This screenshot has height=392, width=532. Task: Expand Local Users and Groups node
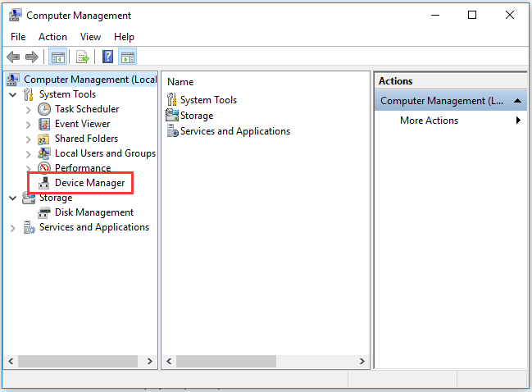tap(29, 154)
